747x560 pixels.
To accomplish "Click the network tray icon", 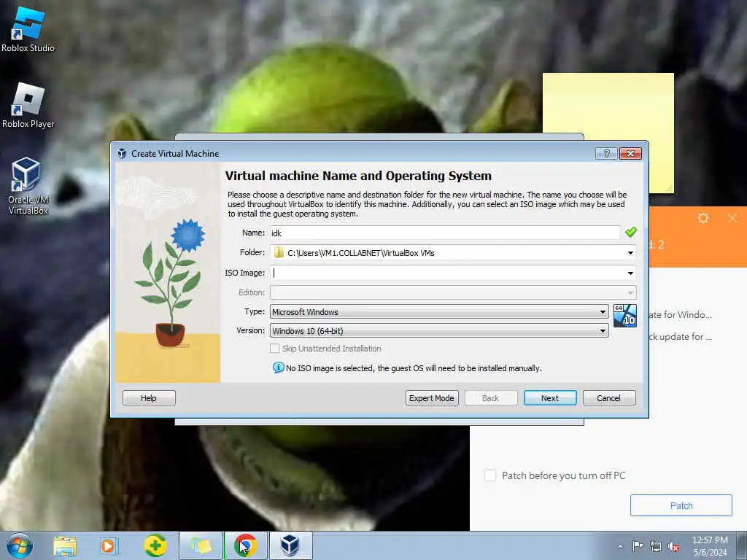I will pyautogui.click(x=656, y=547).
